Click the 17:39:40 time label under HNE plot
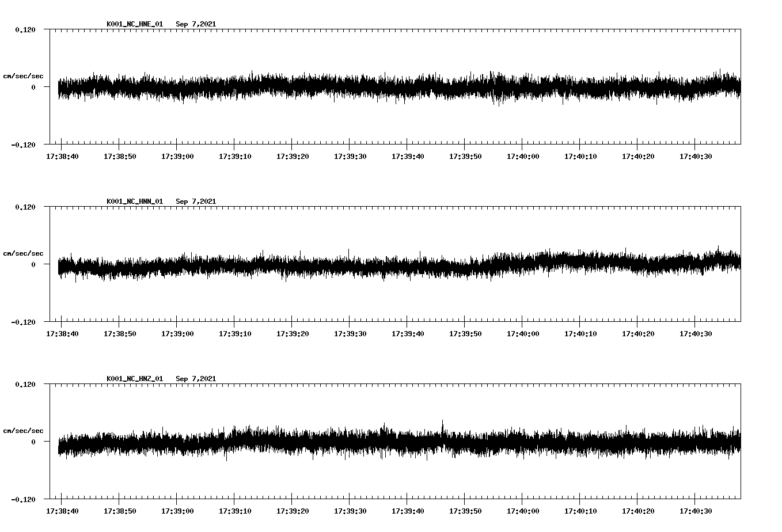The image size is (782, 532). (408, 157)
